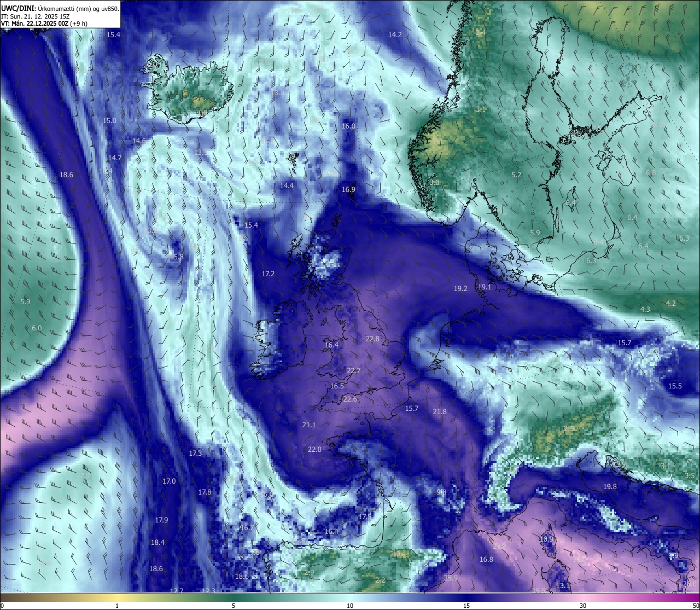Click the 17.0 map value
This screenshot has width=700, height=610.
pyautogui.click(x=169, y=481)
